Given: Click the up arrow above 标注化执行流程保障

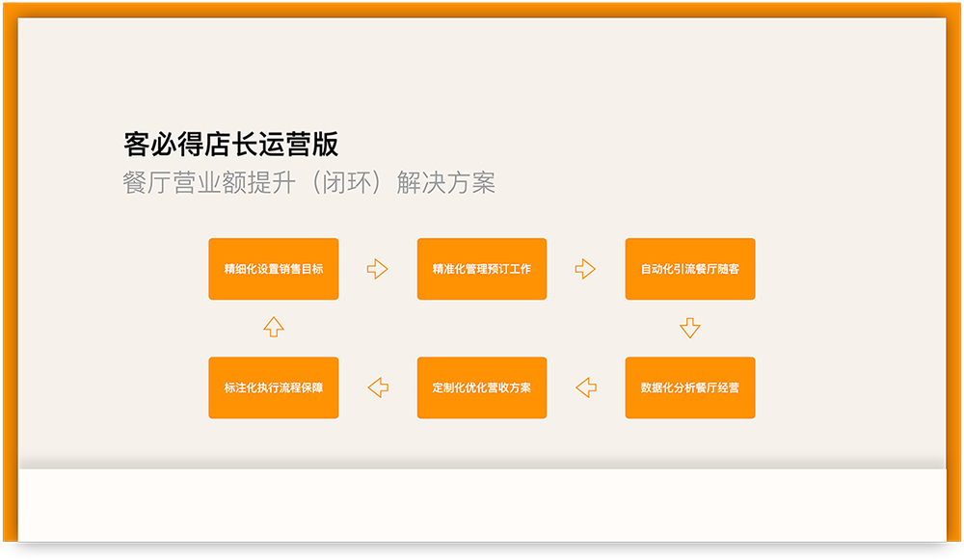Looking at the screenshot, I should [274, 328].
